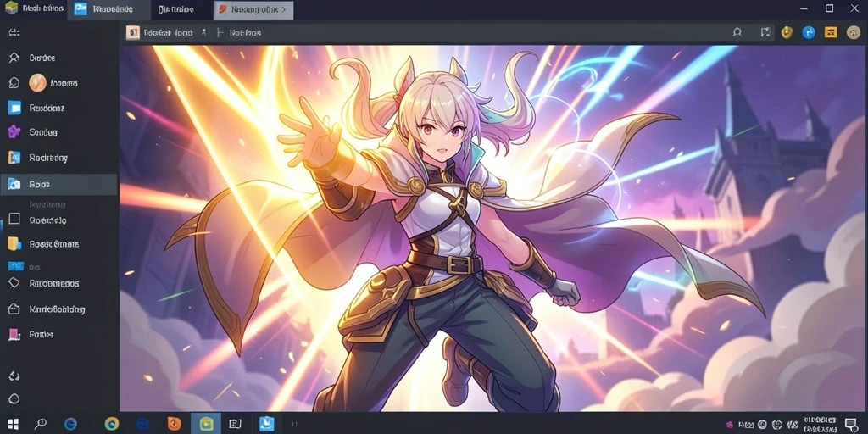Select the sidebar row with the pink book icon
This screenshot has height=434, width=868.
tap(58, 334)
